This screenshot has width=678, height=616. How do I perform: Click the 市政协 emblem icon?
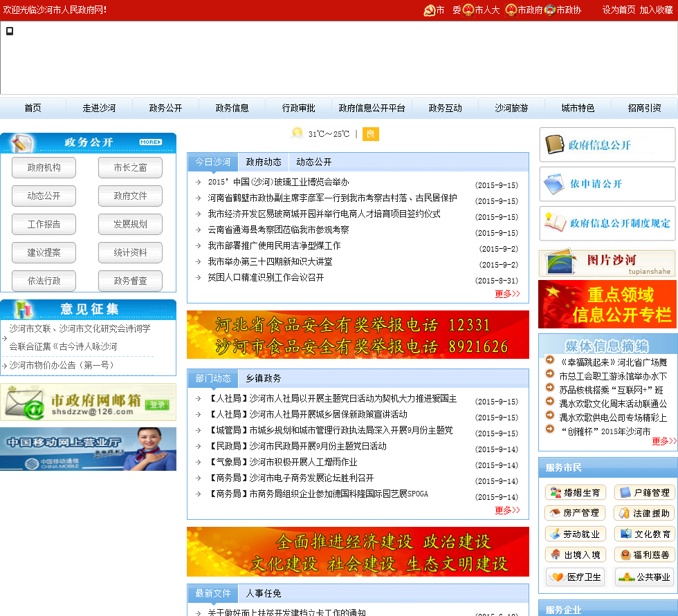click(550, 10)
